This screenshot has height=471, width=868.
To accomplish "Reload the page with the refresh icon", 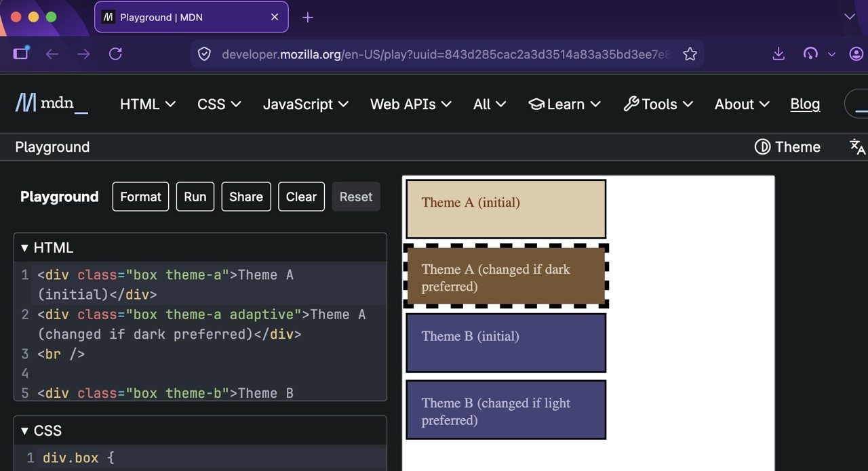I will click(115, 54).
